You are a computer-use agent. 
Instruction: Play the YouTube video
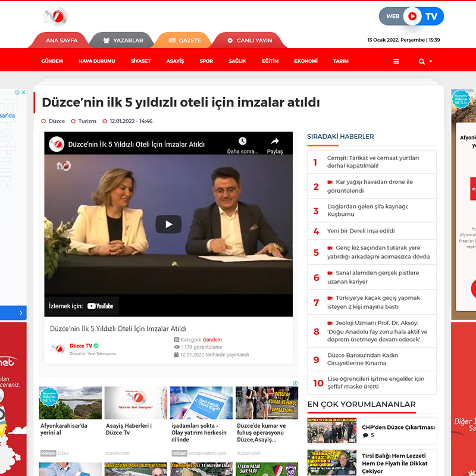point(168,224)
